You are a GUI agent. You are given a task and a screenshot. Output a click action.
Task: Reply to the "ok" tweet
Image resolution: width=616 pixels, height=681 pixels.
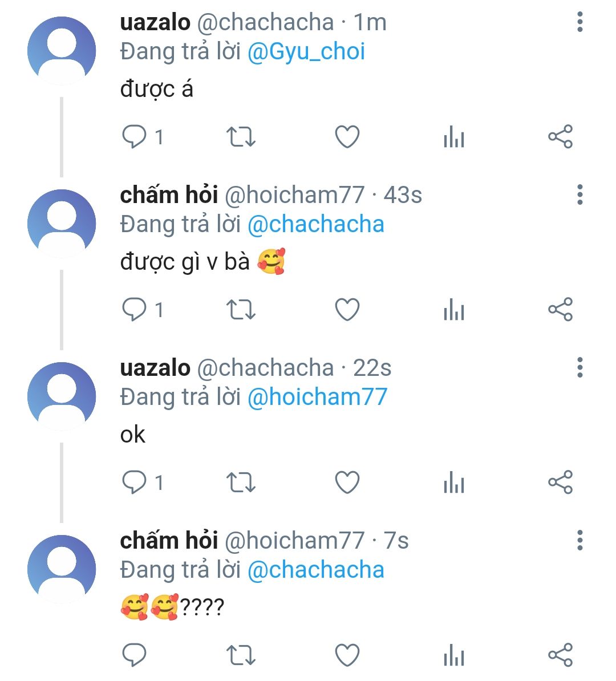coord(135,483)
